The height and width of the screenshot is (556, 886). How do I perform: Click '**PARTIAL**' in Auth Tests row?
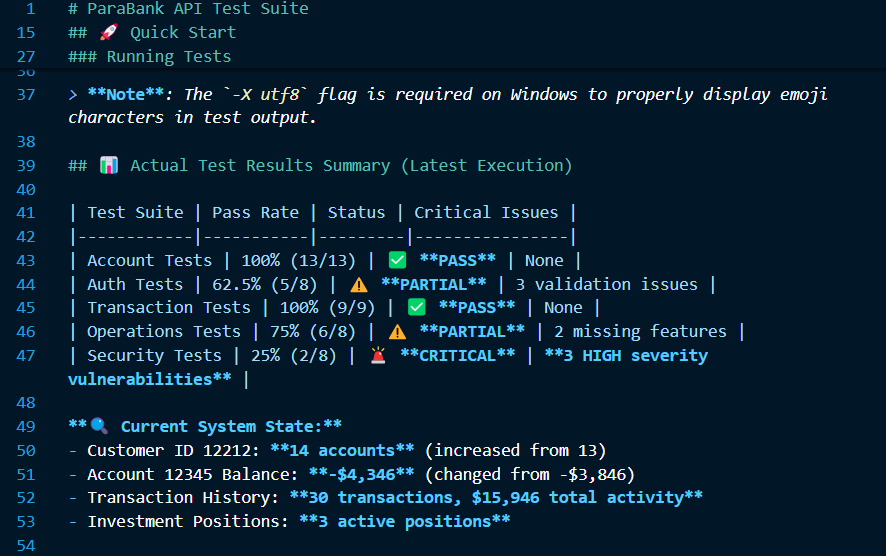pyautogui.click(x=433, y=284)
